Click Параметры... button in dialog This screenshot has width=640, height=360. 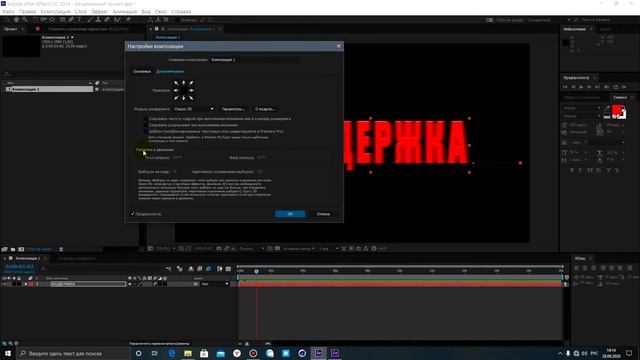click(x=233, y=109)
